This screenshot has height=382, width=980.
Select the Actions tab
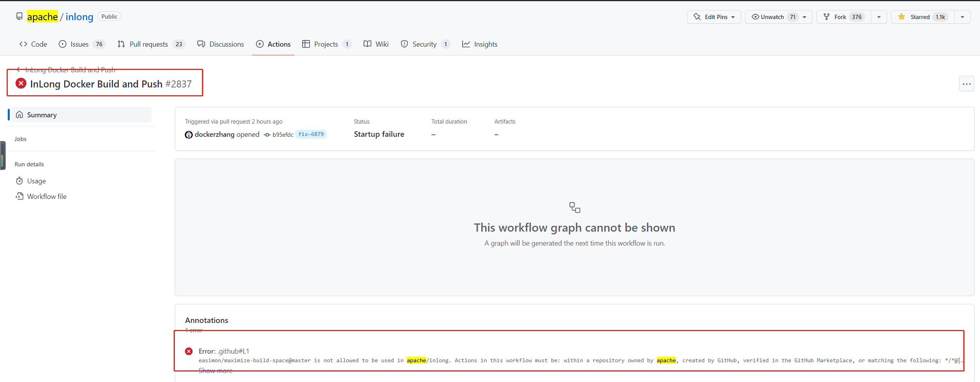point(273,44)
